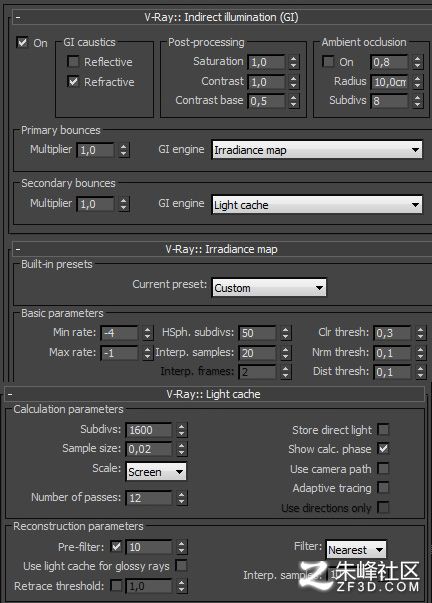This screenshot has width=432, height=603.
Task: Adjust Nrm thresh spinner arrows
Action: [420, 353]
